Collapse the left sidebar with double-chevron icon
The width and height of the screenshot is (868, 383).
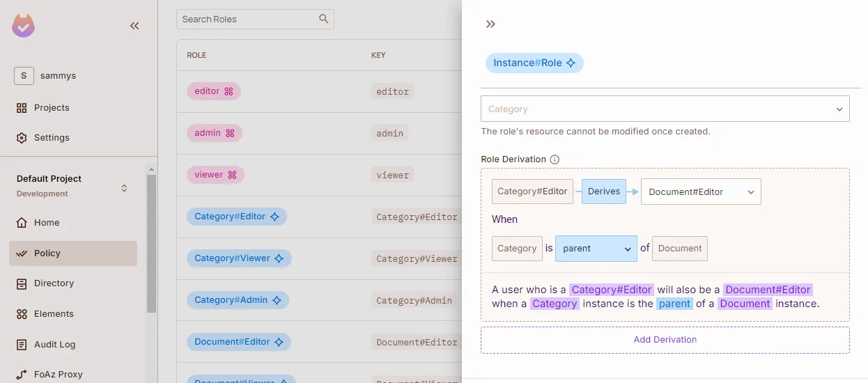tap(134, 26)
